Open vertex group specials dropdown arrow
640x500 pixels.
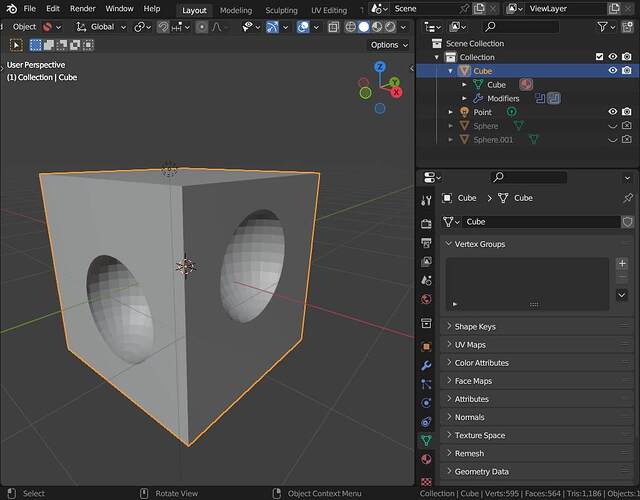[x=622, y=295]
